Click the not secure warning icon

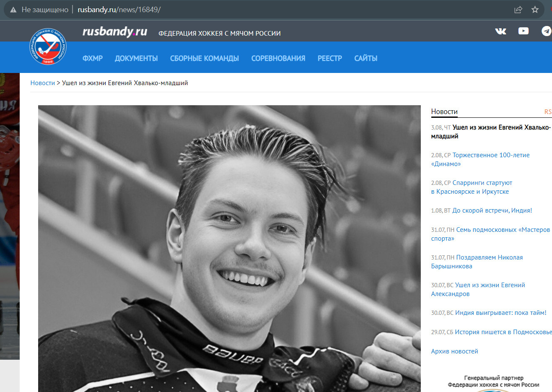pos(13,10)
